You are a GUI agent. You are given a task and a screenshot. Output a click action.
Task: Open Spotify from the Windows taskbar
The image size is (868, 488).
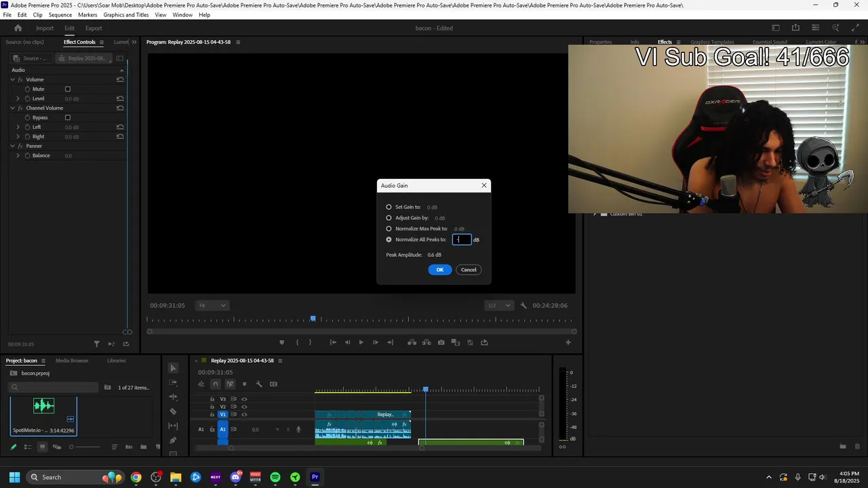point(275,477)
